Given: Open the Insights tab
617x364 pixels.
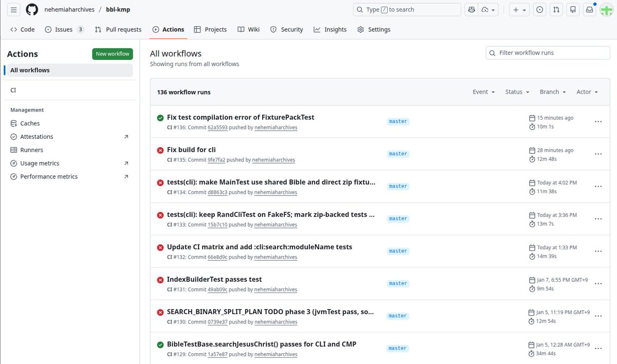Looking at the screenshot, I should pyautogui.click(x=330, y=30).
